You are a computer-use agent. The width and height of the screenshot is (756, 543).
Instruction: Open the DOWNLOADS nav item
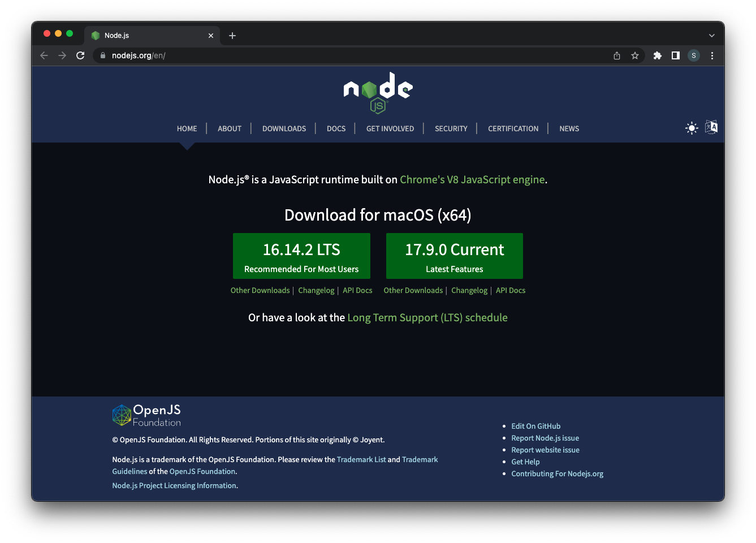click(x=284, y=129)
